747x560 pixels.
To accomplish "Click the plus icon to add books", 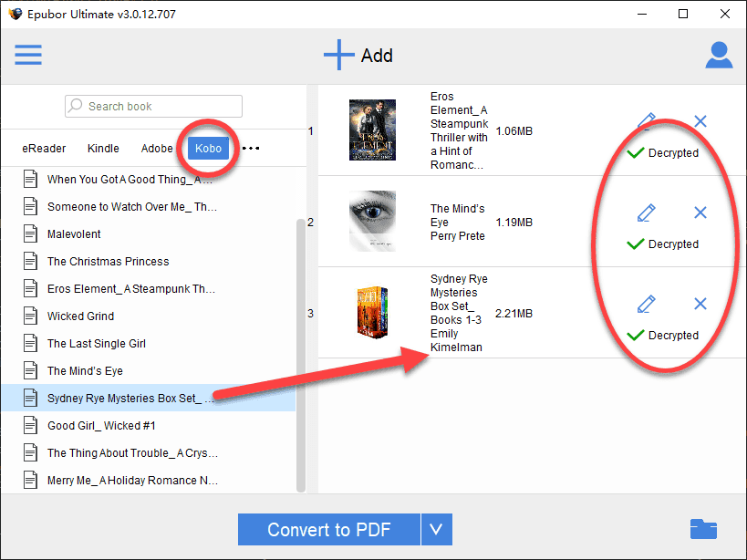I will (338, 55).
